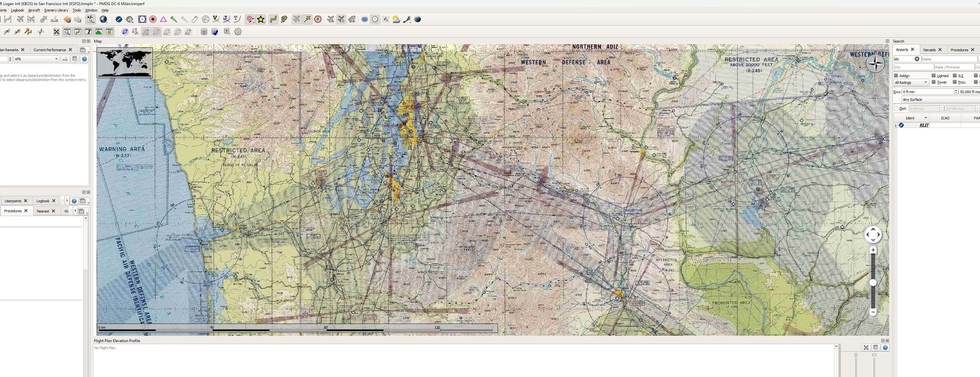Click the map zoom in plus button
The image size is (980, 377).
873,250
